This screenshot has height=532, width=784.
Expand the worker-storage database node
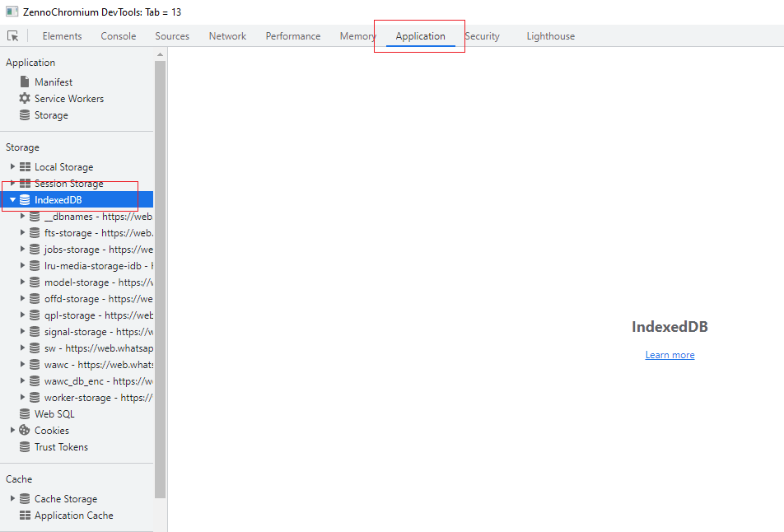[22, 398]
